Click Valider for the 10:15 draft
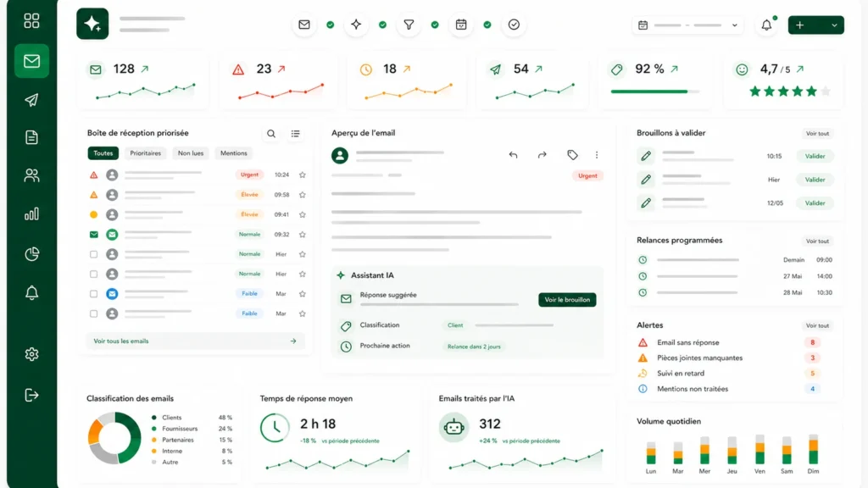The image size is (868, 488). click(x=815, y=156)
